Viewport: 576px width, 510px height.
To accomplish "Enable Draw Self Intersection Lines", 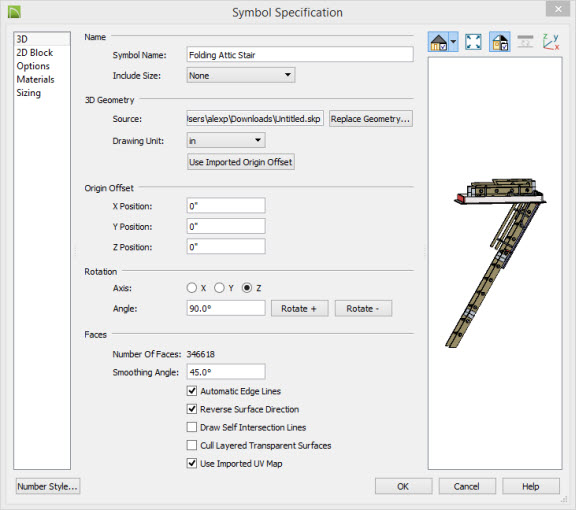I will [192, 427].
